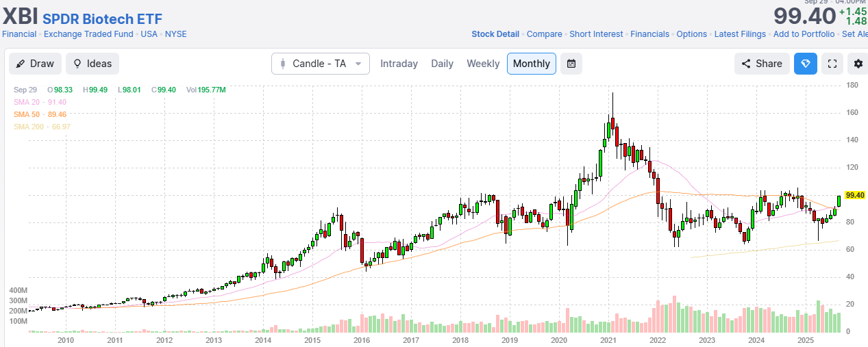Click the Draw pencil button

coord(36,64)
